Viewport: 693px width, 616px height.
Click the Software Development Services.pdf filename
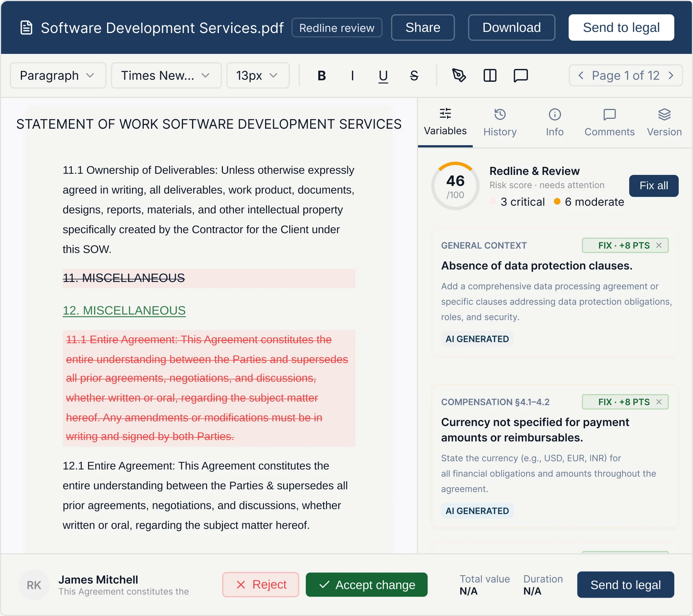click(x=162, y=28)
